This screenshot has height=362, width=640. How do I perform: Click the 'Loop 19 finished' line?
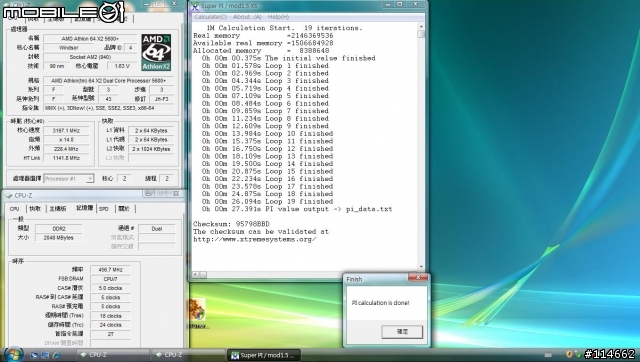pyautogui.click(x=267, y=202)
